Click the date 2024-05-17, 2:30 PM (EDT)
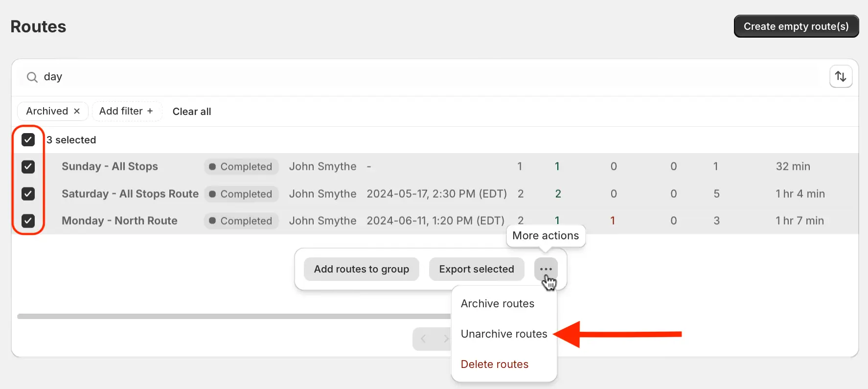Image resolution: width=868 pixels, height=389 pixels. click(x=437, y=194)
